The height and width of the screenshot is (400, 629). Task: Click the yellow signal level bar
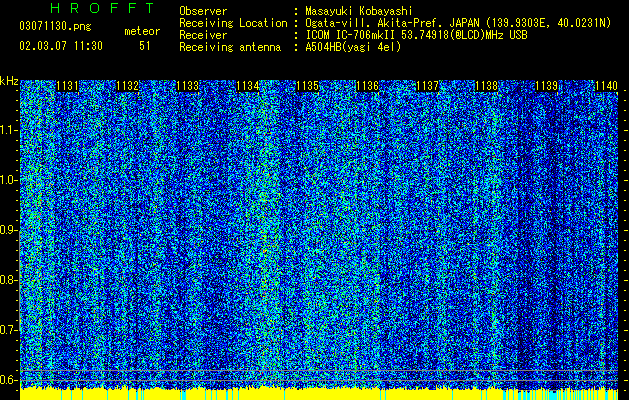point(319,394)
